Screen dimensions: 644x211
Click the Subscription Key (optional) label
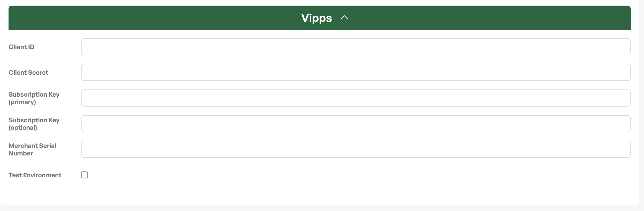(x=34, y=124)
